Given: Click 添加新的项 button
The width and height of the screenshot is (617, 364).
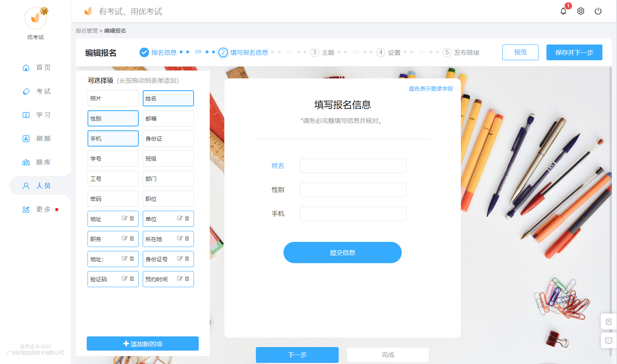Looking at the screenshot, I should coord(143,344).
